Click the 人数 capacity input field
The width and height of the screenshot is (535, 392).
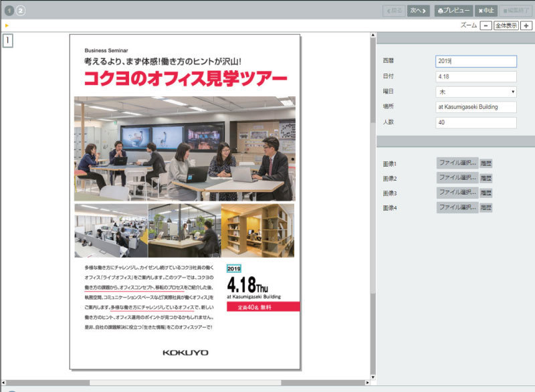[475, 122]
